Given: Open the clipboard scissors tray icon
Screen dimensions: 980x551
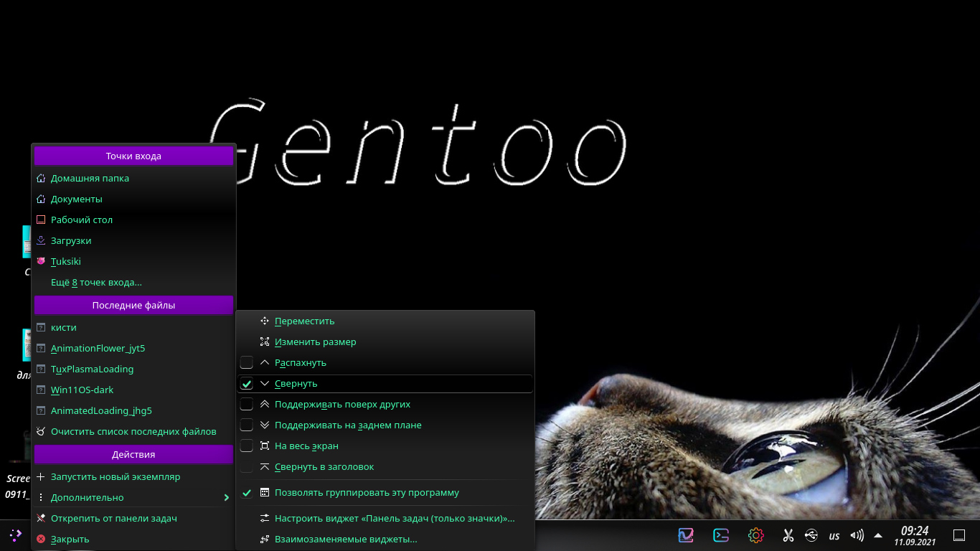Looking at the screenshot, I should coord(788,535).
